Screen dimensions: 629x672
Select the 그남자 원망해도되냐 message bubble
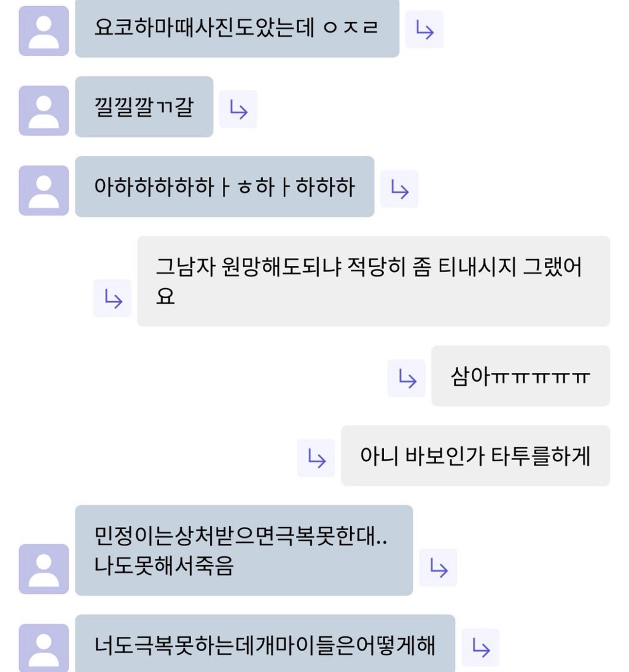point(373,281)
